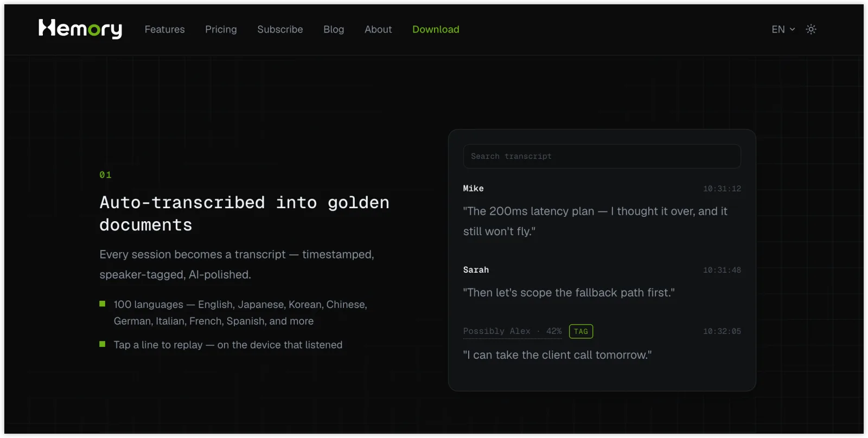Click the Hemory logo
The width and height of the screenshot is (868, 438).
point(80,29)
